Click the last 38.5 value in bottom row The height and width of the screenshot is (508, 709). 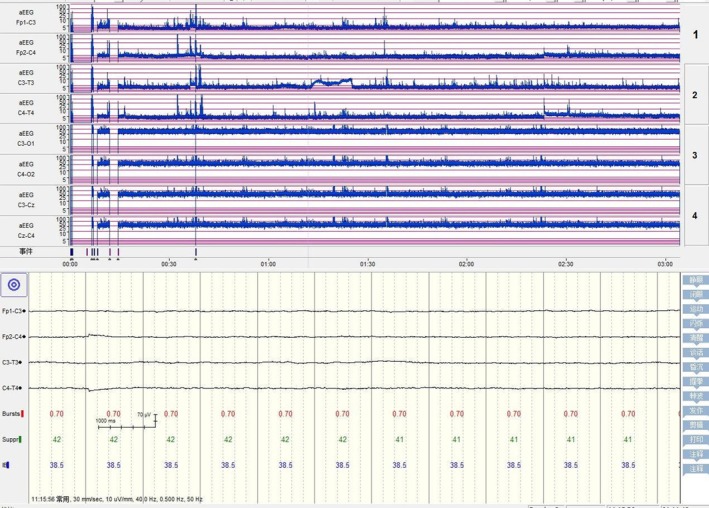628,465
